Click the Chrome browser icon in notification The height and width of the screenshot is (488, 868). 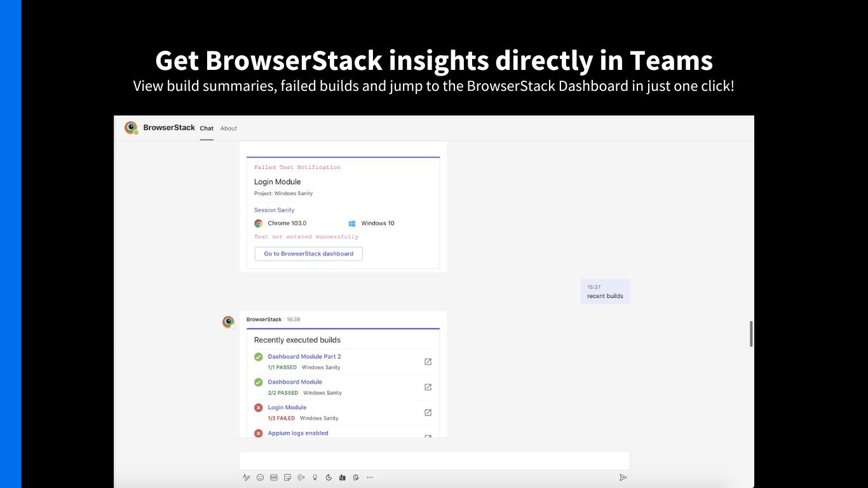tap(259, 224)
